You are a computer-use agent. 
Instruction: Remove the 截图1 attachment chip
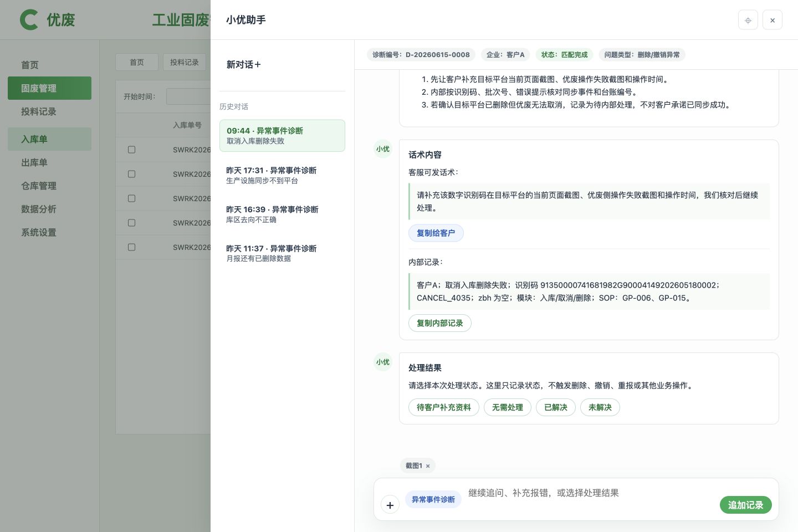click(x=428, y=466)
